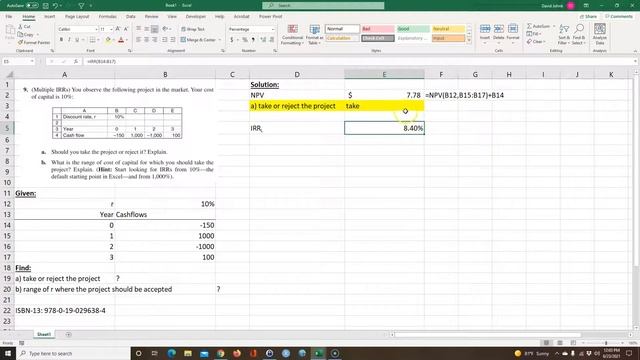Click the Increase Indent icon
The image size is (640, 360).
click(173, 40)
